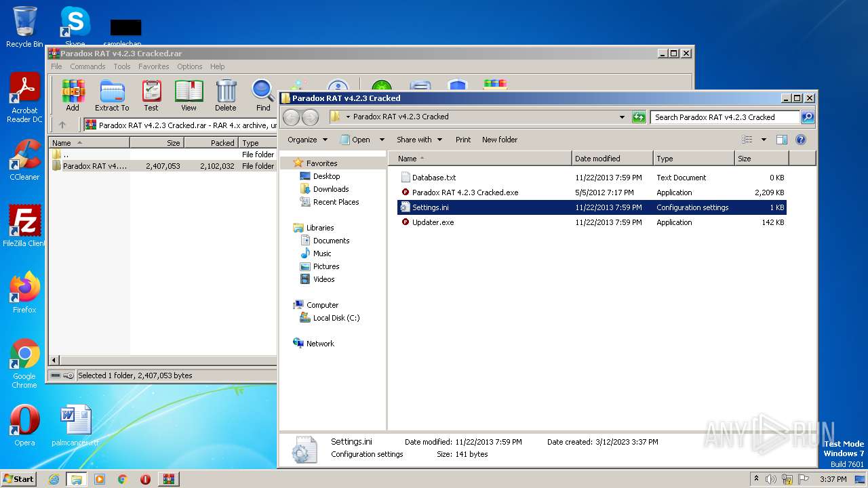Click the Explorer Forward navigation button
Viewport: 868px width, 488px height.
pos(310,117)
